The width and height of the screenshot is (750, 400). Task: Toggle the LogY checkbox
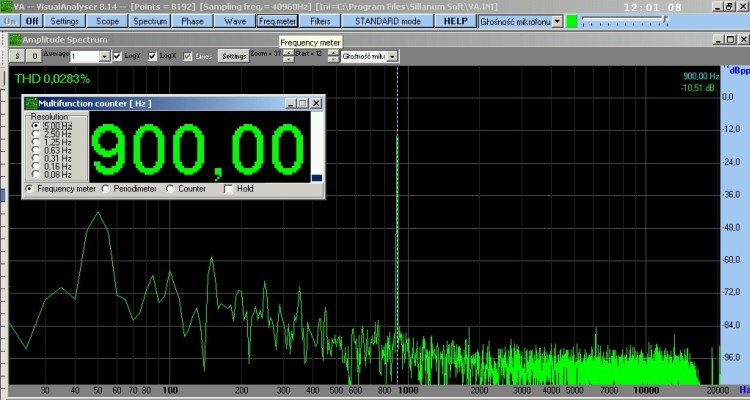tap(117, 56)
